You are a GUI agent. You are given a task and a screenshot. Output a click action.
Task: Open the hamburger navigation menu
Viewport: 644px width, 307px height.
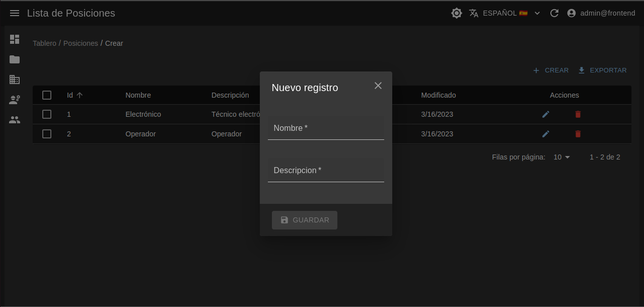[x=15, y=13]
